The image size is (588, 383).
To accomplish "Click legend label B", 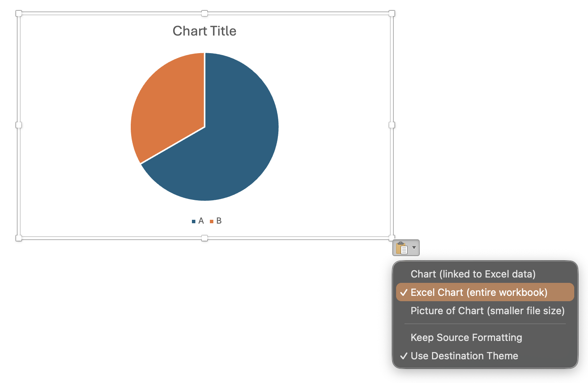I will [x=219, y=221].
